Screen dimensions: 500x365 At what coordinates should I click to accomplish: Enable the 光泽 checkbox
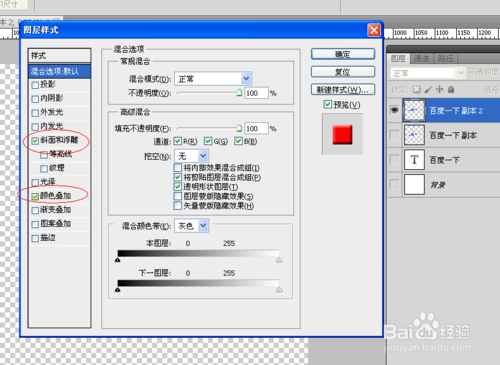pos(35,183)
